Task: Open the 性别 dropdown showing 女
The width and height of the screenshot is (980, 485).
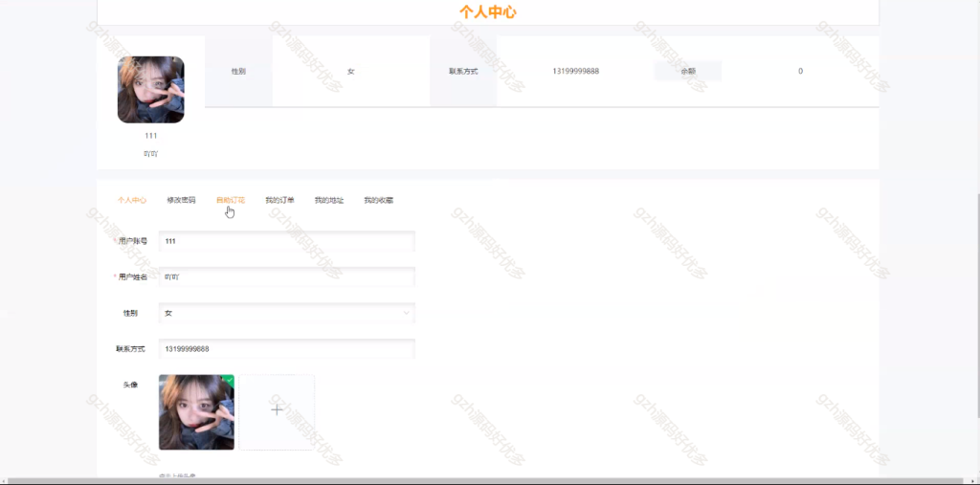Action: pyautogui.click(x=287, y=313)
